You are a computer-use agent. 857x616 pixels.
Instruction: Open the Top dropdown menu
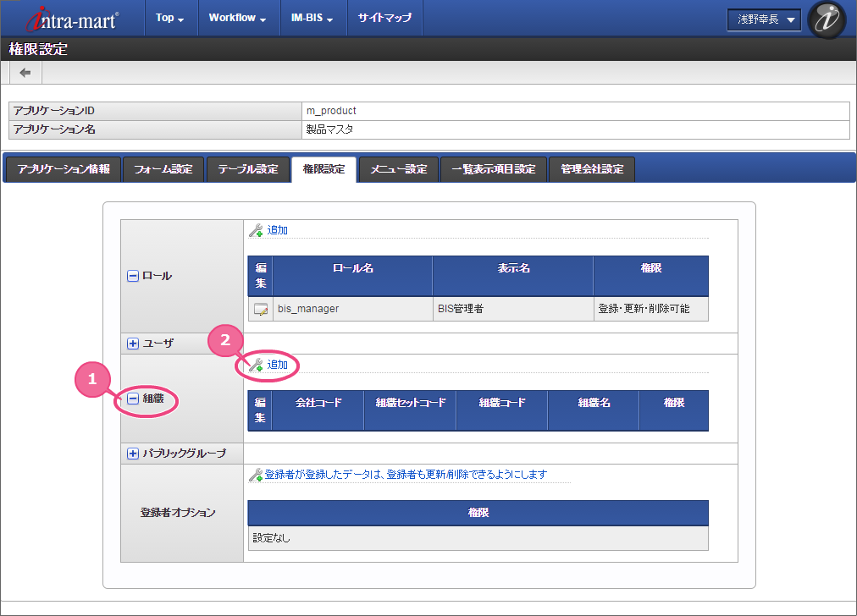tap(170, 18)
